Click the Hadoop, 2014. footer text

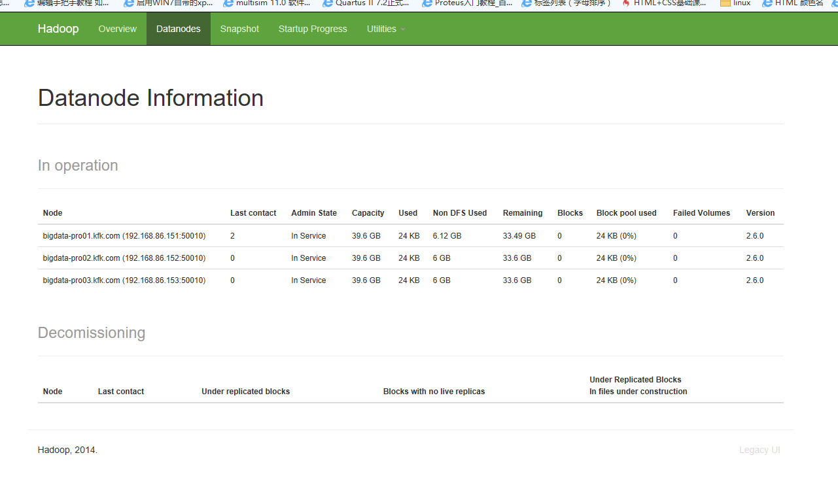[68, 450]
